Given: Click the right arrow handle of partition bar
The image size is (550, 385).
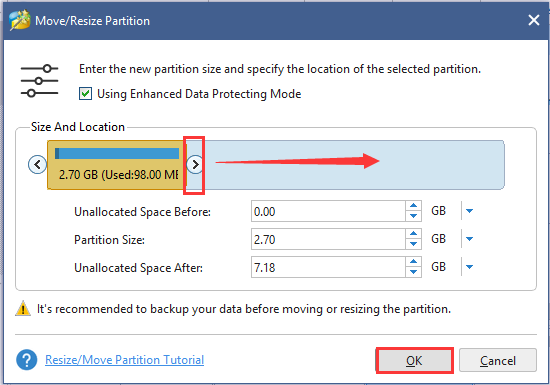Looking at the screenshot, I should tap(195, 164).
